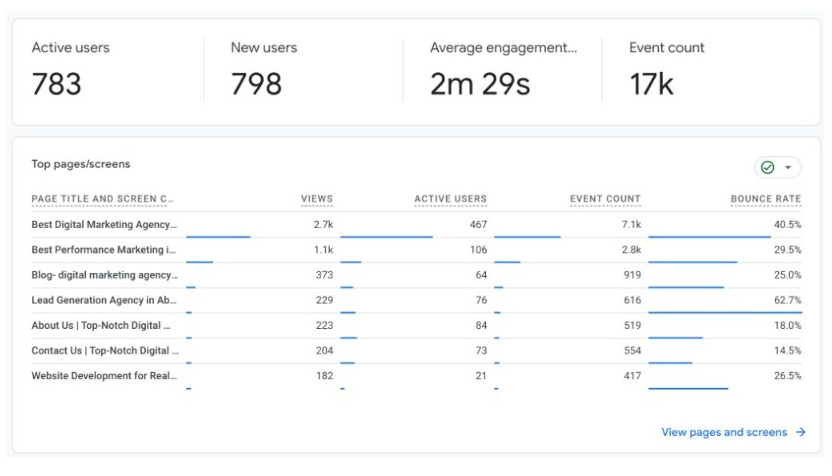Click the Website Development for Real page row

click(x=104, y=376)
